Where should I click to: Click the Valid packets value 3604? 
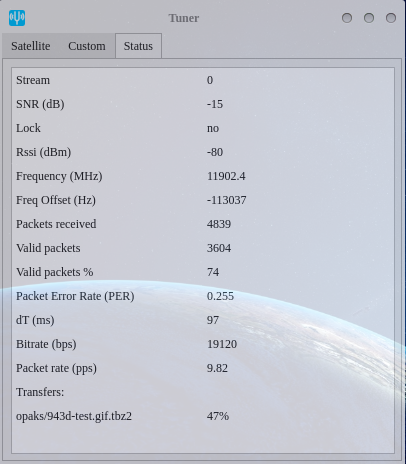pos(219,248)
